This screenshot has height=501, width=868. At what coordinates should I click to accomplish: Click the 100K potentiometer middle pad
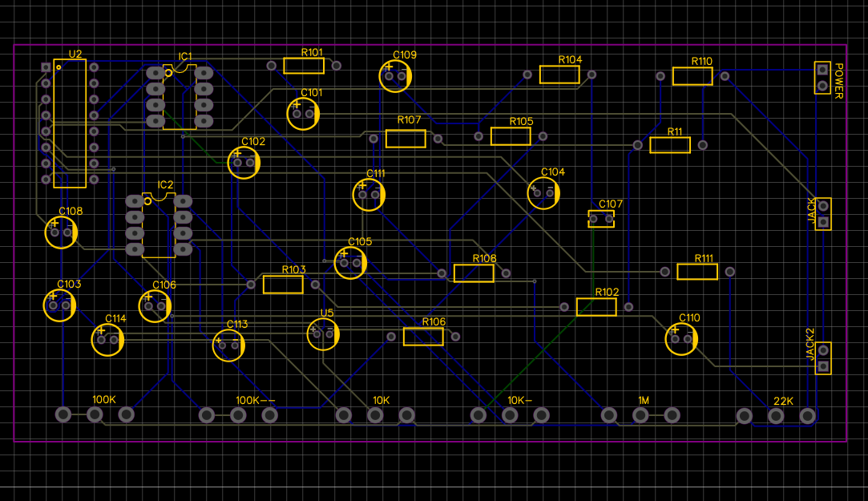(95, 414)
